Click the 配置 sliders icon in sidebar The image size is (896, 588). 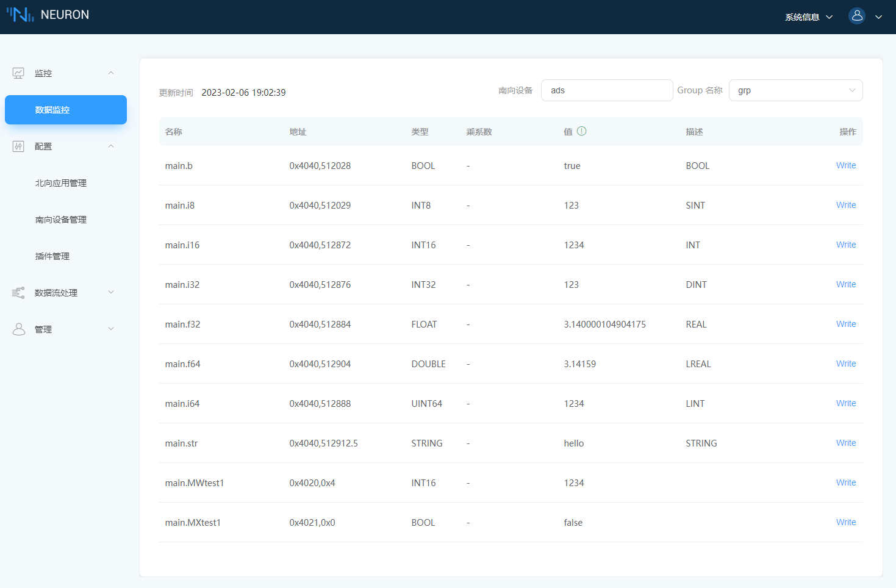(x=19, y=146)
